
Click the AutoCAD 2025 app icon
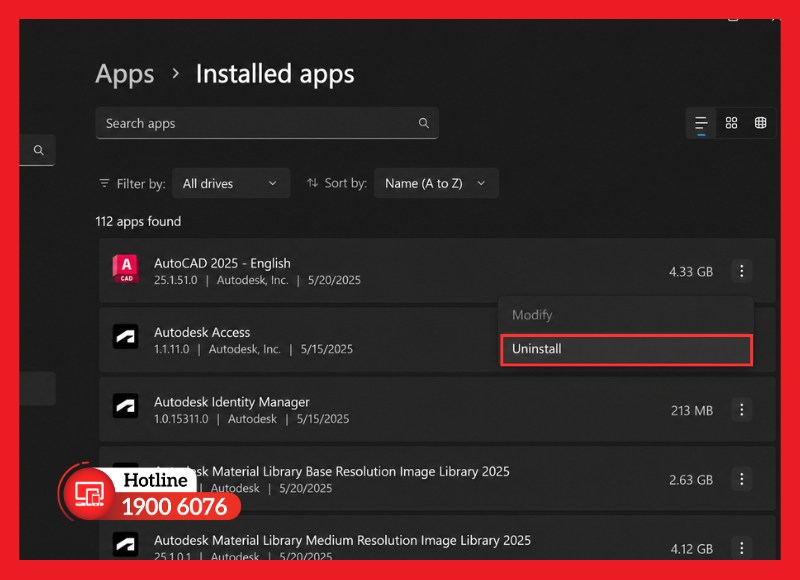126,269
